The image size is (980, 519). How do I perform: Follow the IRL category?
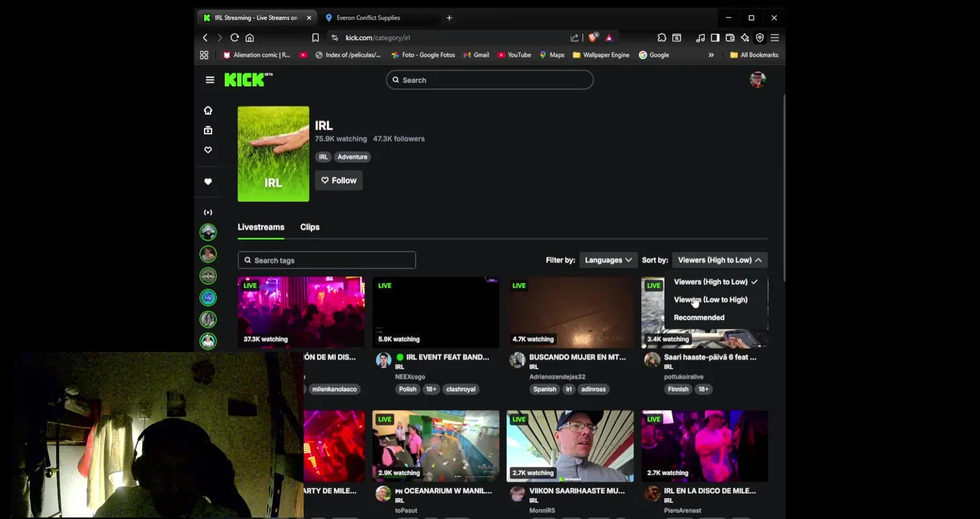point(339,180)
